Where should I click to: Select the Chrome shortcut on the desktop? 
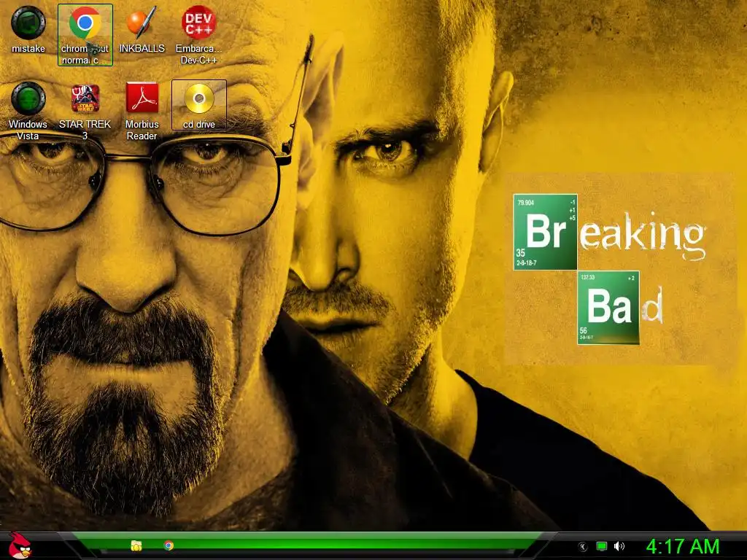(85, 34)
